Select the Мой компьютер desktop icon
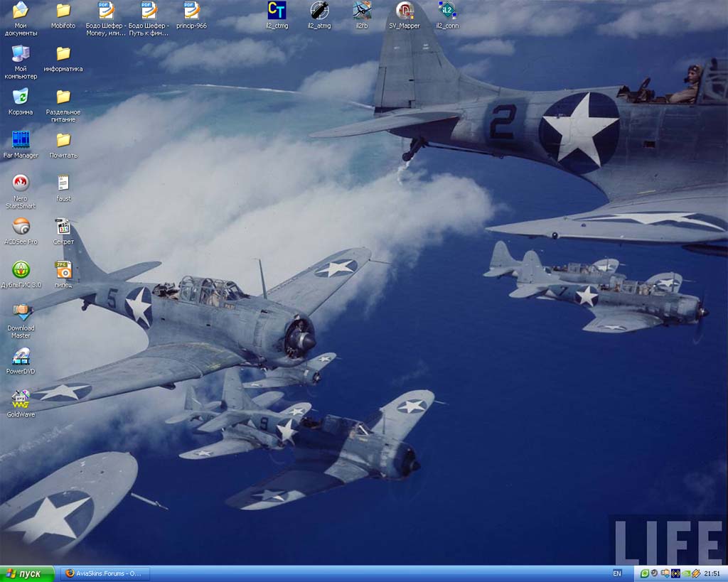 (x=21, y=54)
